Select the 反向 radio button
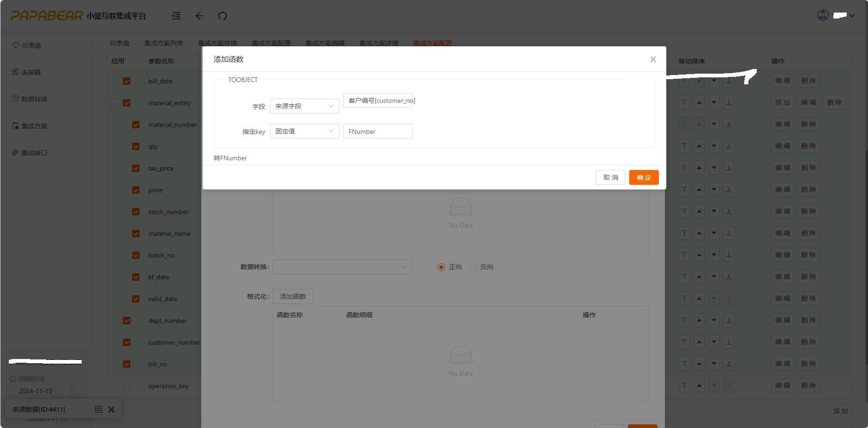This screenshot has height=428, width=868. (473, 267)
